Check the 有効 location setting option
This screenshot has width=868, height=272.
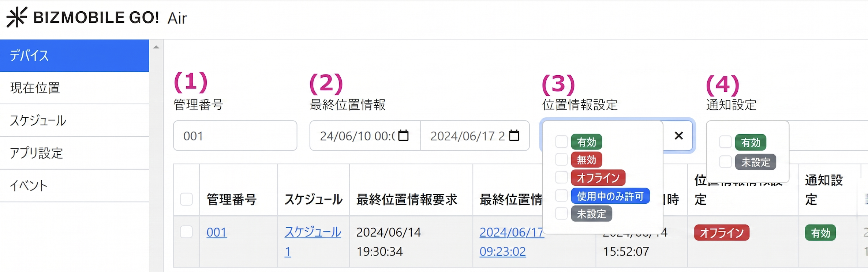point(561,141)
